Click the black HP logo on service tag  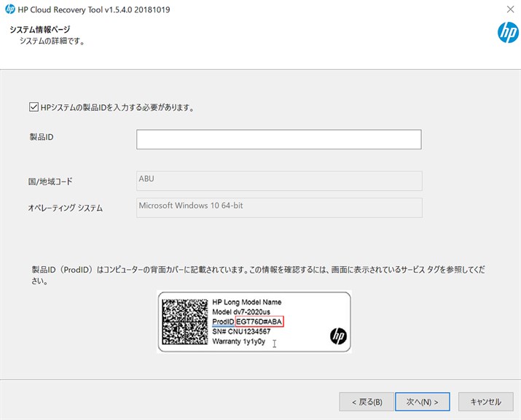(x=338, y=336)
